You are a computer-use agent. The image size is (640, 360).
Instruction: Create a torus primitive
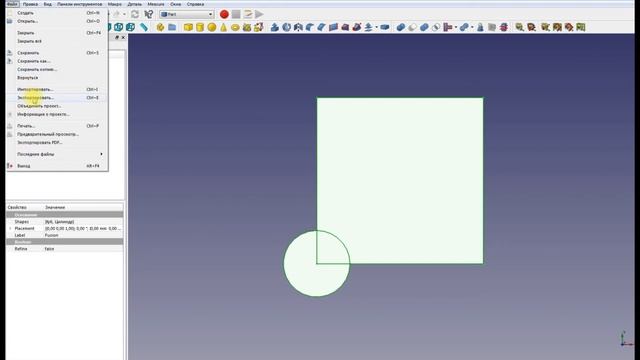[x=235, y=27]
